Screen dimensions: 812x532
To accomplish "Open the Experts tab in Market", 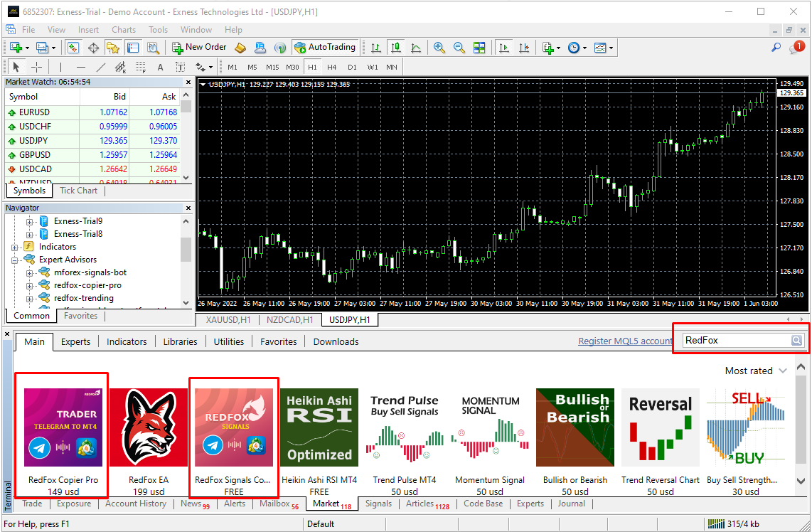I will click(x=75, y=341).
